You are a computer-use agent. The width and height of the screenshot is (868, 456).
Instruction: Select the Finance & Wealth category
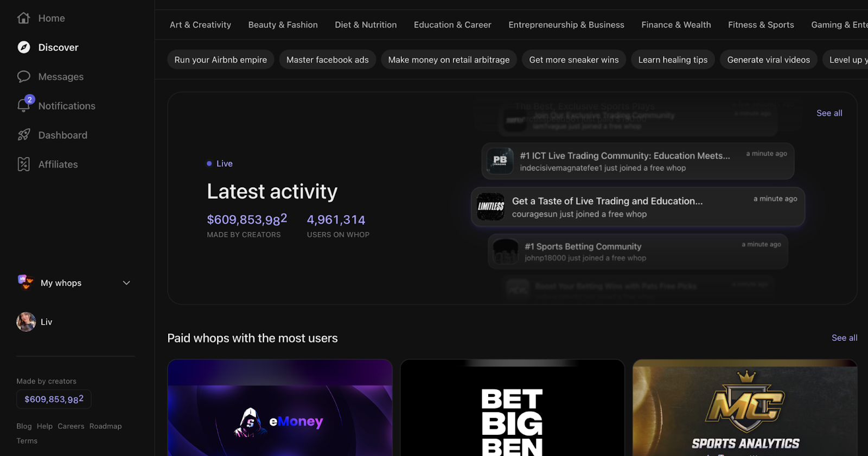point(676,25)
